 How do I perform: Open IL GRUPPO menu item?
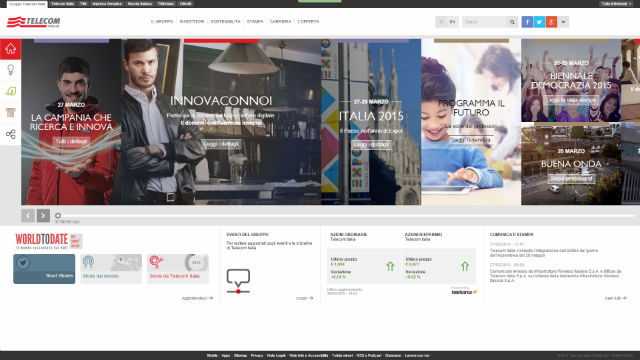coord(162,22)
